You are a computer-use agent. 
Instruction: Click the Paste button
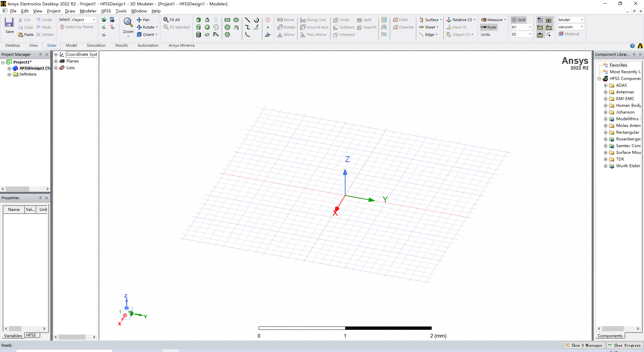tap(26, 35)
